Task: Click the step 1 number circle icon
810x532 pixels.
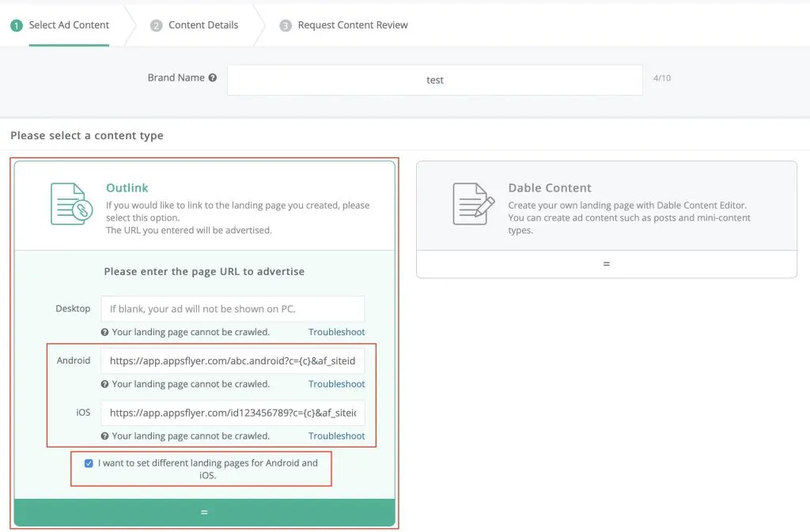Action: pos(17,25)
